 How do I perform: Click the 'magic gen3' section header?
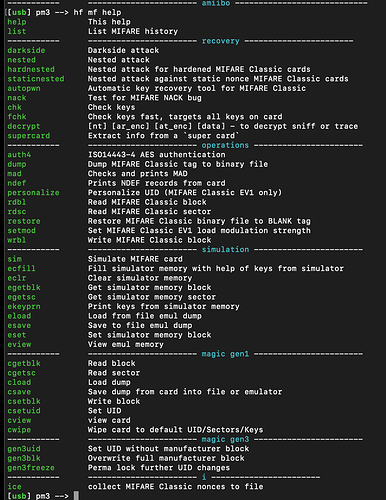tap(225, 439)
